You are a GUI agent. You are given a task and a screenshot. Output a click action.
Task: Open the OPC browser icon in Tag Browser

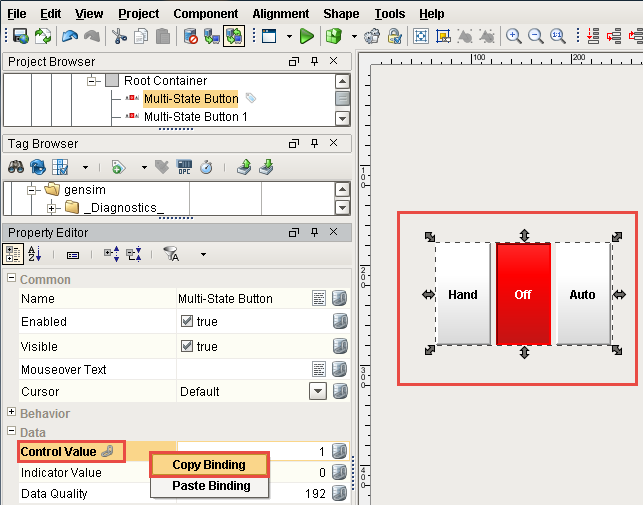(x=184, y=167)
